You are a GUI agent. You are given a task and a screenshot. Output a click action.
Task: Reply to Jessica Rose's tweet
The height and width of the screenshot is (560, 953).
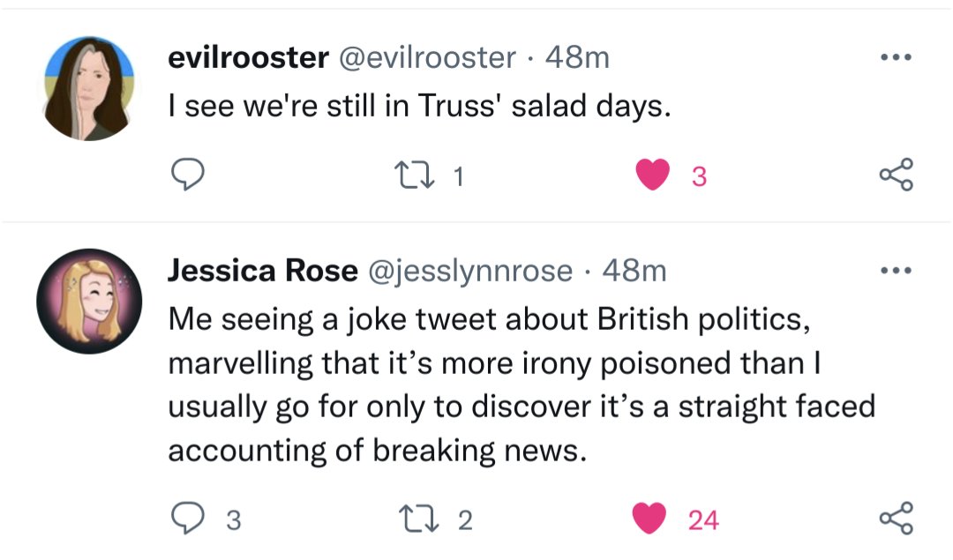(186, 519)
